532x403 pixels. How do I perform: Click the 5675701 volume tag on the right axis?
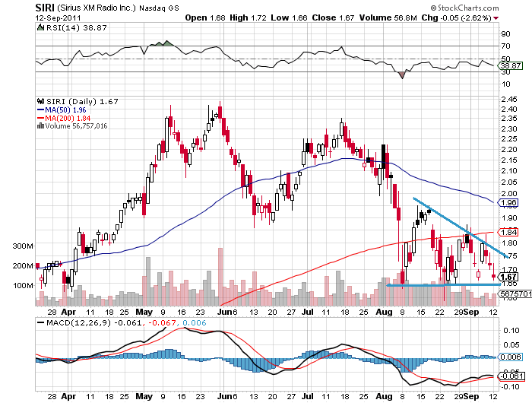click(x=515, y=294)
